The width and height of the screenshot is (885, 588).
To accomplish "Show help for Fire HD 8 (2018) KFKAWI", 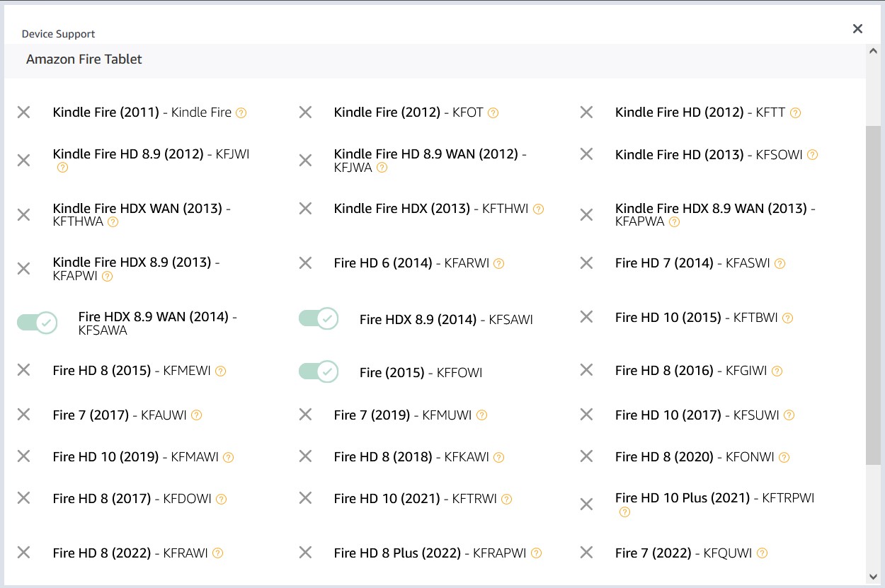I will pos(498,457).
